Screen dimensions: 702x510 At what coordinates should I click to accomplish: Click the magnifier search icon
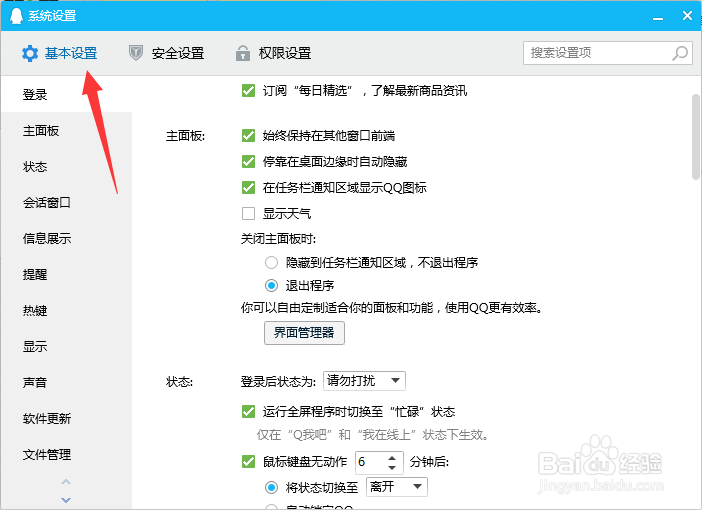tap(680, 53)
